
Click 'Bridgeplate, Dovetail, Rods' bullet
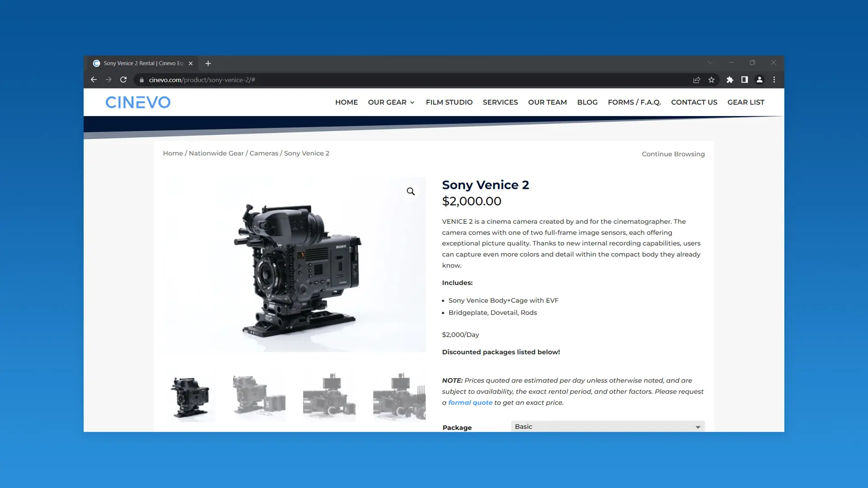[492, 313]
